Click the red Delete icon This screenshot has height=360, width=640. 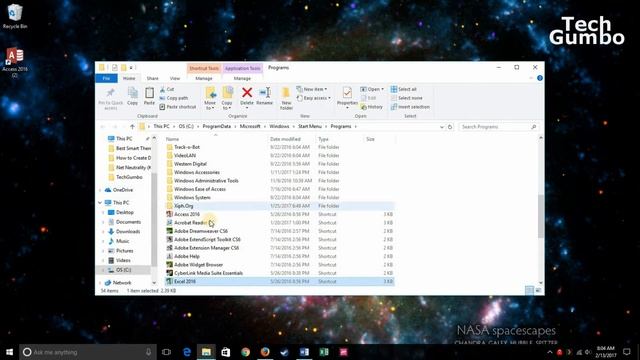click(247, 93)
